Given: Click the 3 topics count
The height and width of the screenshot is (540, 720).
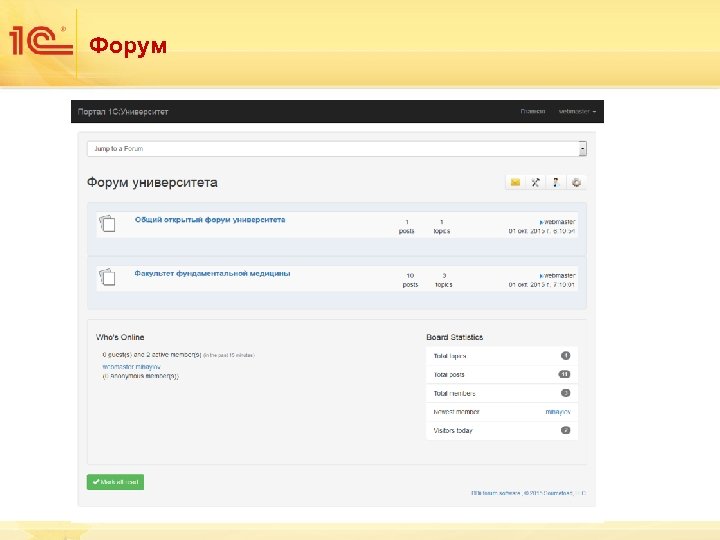Looking at the screenshot, I should (444, 280).
